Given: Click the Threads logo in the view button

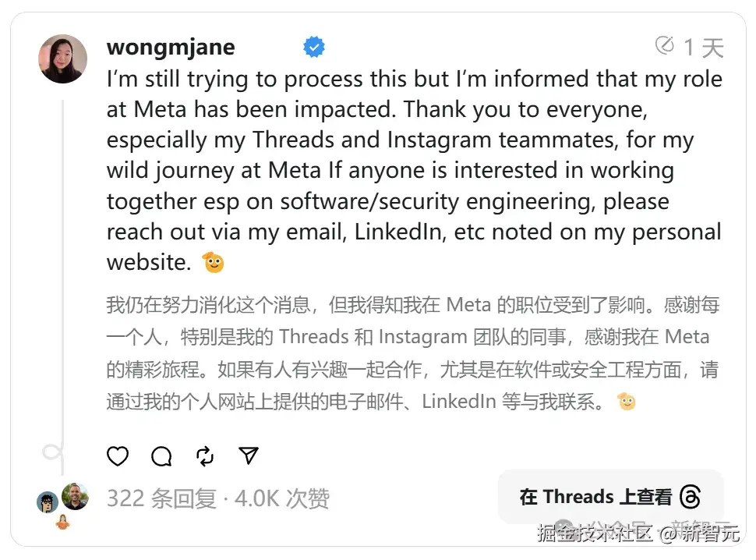Looking at the screenshot, I should [x=691, y=497].
